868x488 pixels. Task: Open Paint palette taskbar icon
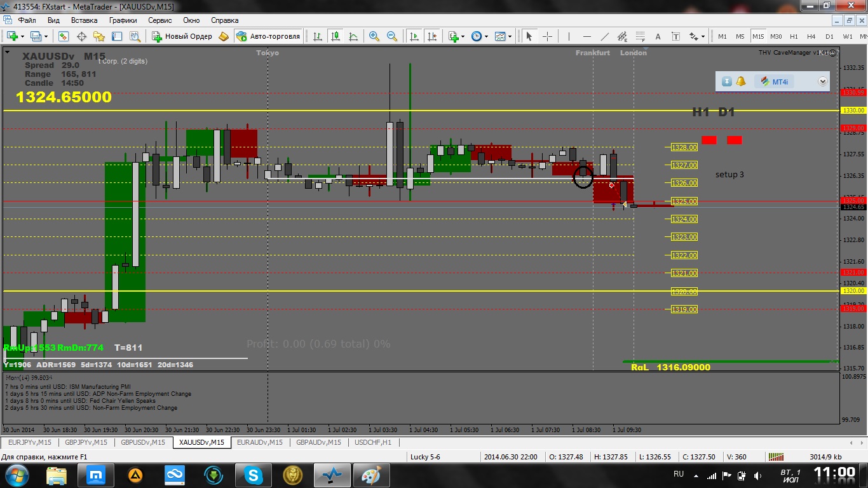point(371,475)
